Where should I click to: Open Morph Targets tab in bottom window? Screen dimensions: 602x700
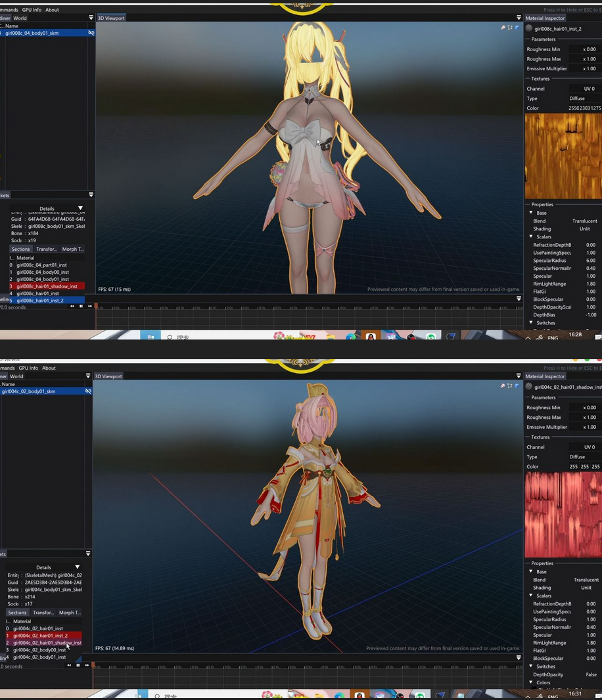[69, 613]
